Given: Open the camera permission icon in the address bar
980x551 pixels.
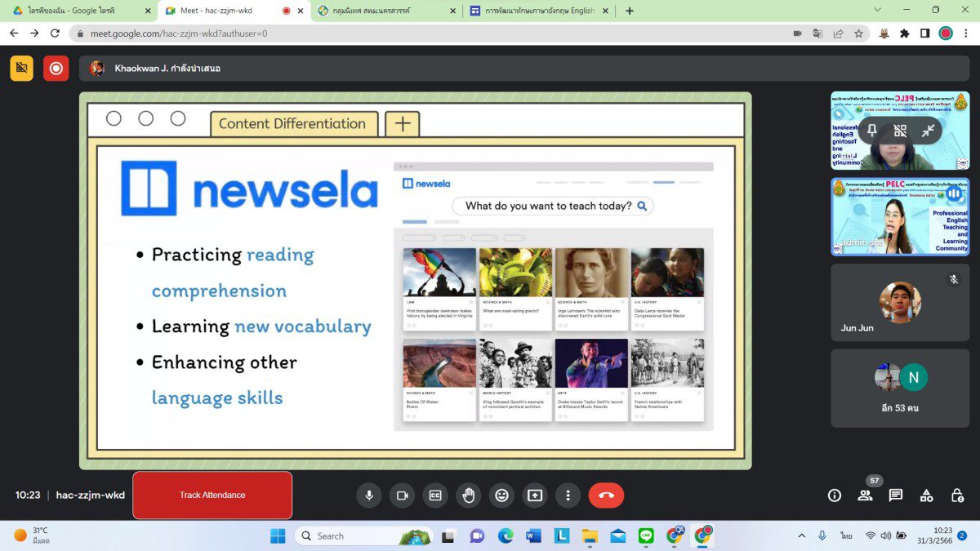Looking at the screenshot, I should tap(797, 33).
